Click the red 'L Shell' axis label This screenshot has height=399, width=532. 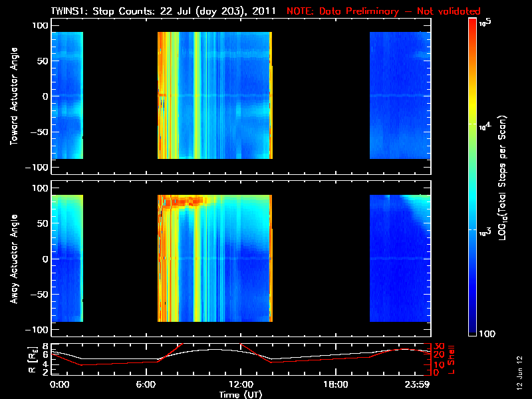click(x=451, y=359)
